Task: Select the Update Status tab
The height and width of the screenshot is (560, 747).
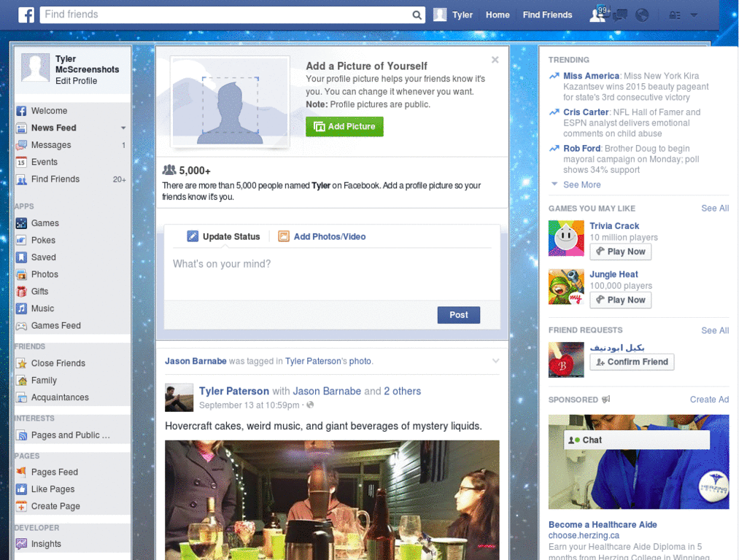Action: pyautogui.click(x=223, y=237)
